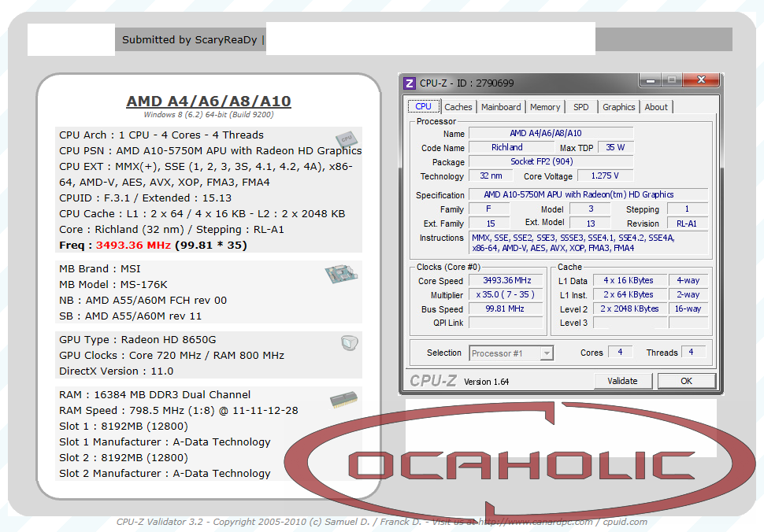The width and height of the screenshot is (764, 532).
Task: Click the L1 Data value 4 x 16 KBytes
Action: 629,280
